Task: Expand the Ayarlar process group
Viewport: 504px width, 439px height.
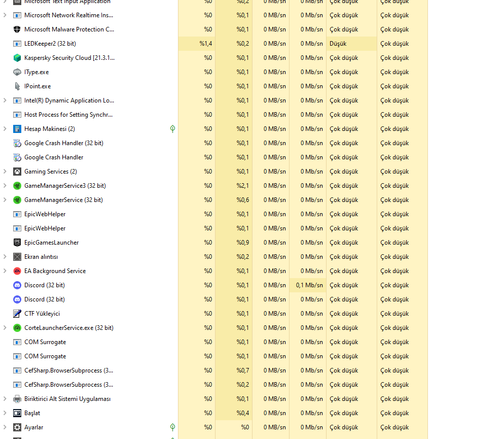Action: tap(5, 427)
